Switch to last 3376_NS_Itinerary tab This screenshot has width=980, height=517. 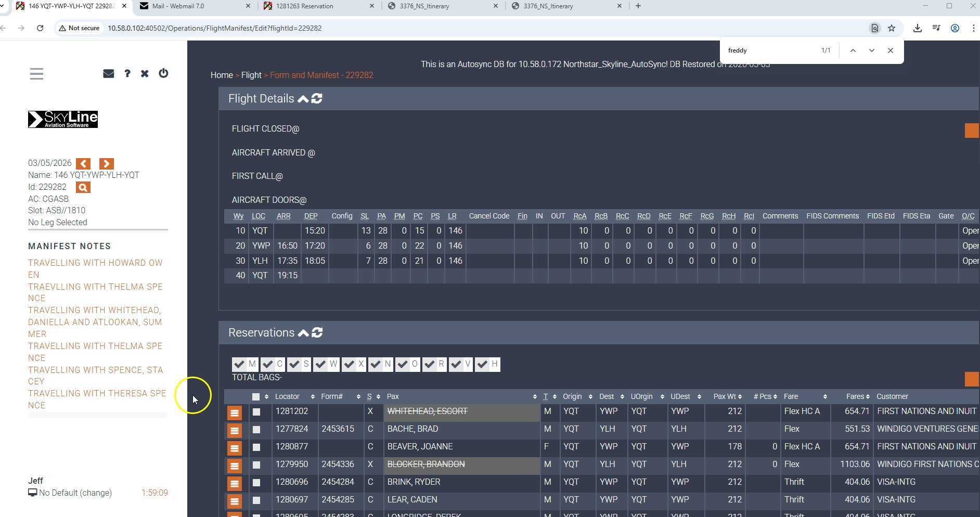pos(566,6)
